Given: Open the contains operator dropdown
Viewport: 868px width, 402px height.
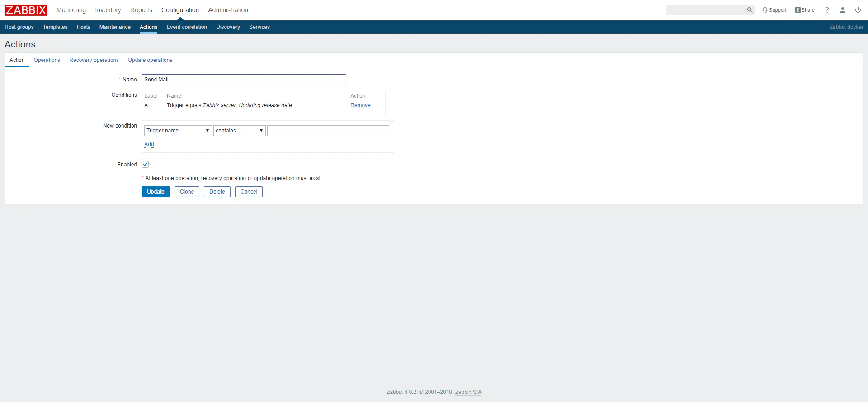Looking at the screenshot, I should pos(239,131).
